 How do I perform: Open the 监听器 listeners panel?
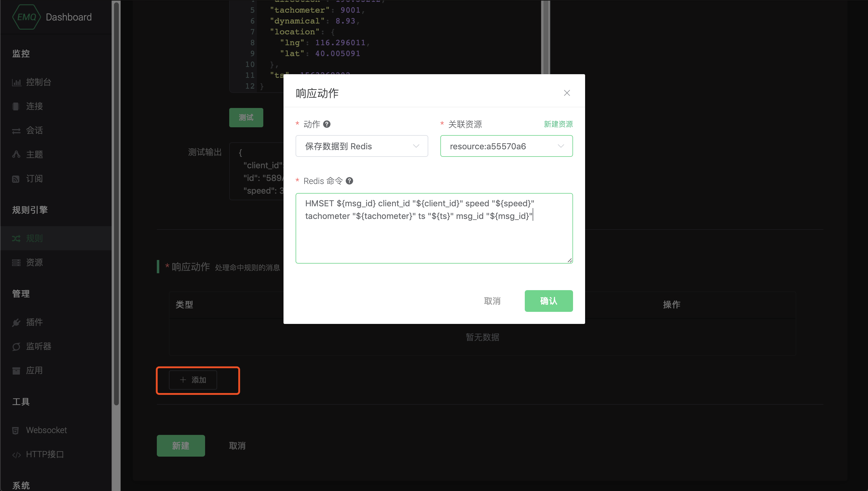tap(38, 346)
